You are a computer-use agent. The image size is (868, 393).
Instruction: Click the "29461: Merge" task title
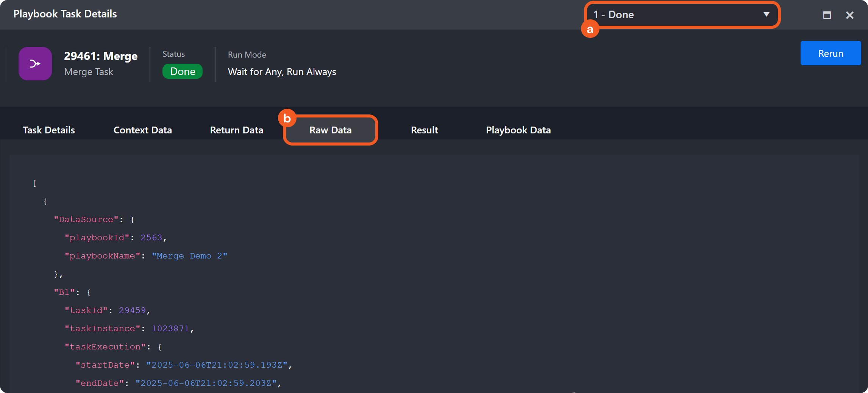click(101, 56)
